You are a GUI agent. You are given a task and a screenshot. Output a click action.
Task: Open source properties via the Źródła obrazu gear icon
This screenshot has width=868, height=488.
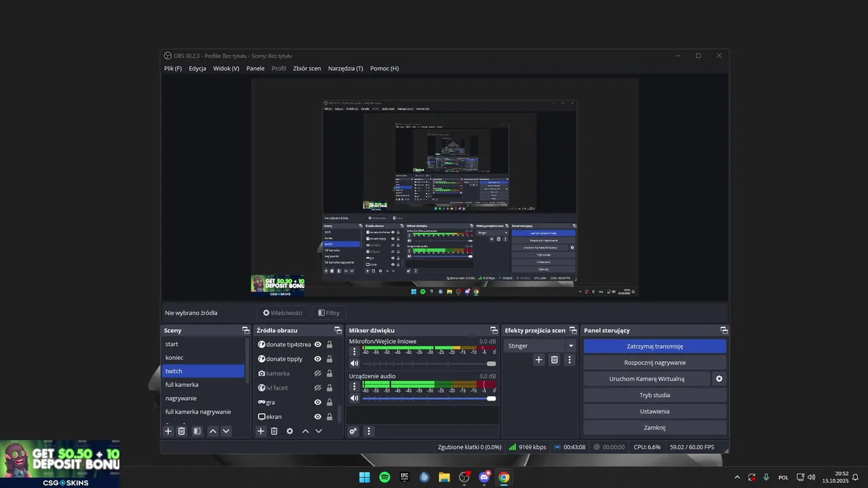coord(290,431)
